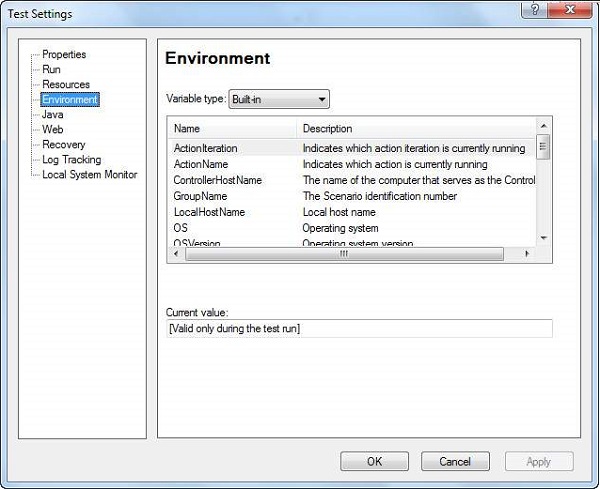600x489 pixels.
Task: Close the Test Settings dialog
Action: pyautogui.click(x=570, y=11)
